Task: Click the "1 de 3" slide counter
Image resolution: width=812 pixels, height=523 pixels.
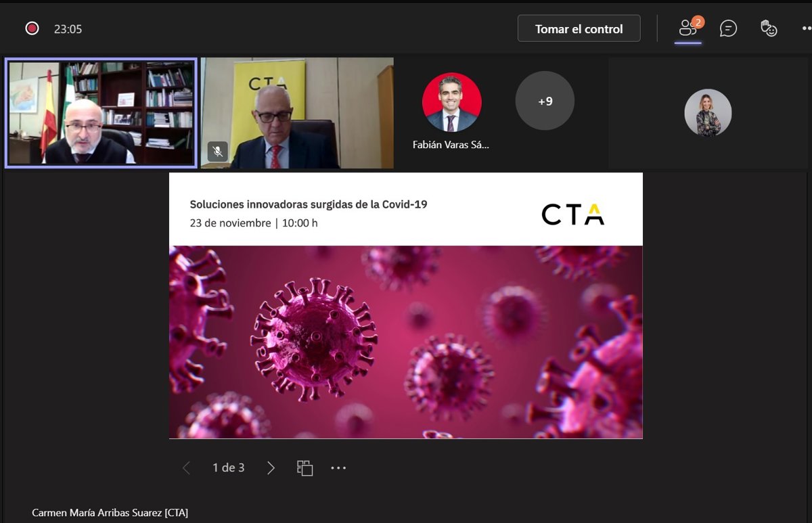Action: click(229, 468)
